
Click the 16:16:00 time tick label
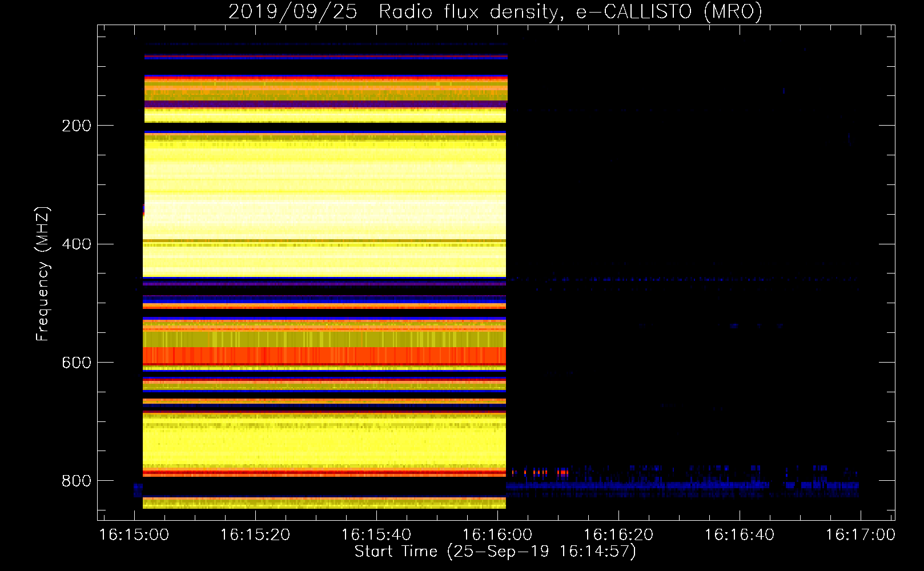coord(497,535)
